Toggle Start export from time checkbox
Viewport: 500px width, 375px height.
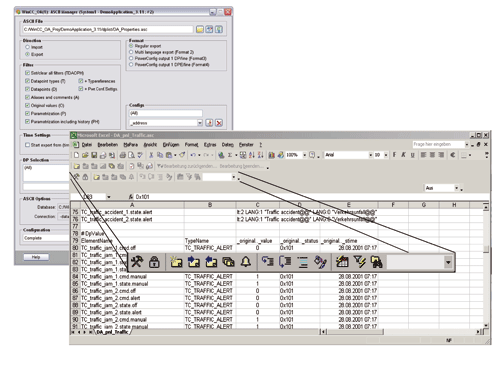(x=27, y=145)
